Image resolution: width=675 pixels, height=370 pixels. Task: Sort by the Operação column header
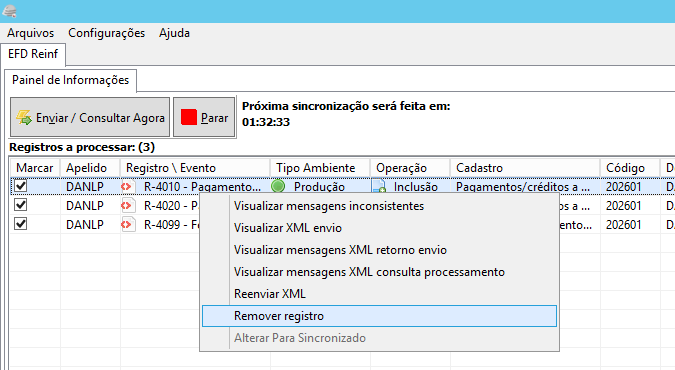410,168
